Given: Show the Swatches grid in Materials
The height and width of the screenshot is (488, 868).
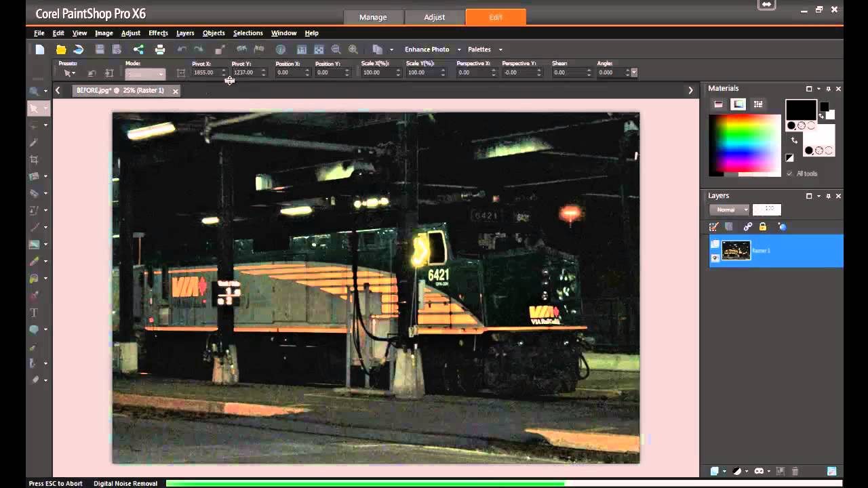Looking at the screenshot, I should (x=758, y=104).
